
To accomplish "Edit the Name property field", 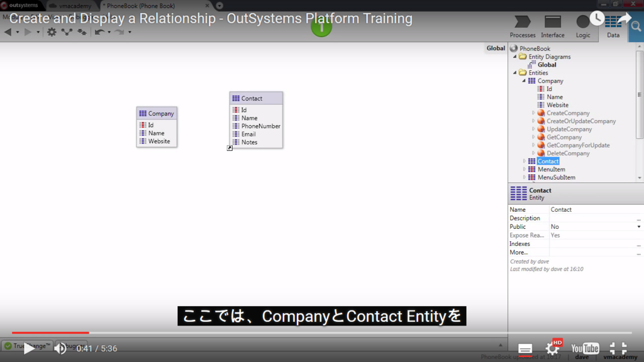I will click(x=596, y=209).
